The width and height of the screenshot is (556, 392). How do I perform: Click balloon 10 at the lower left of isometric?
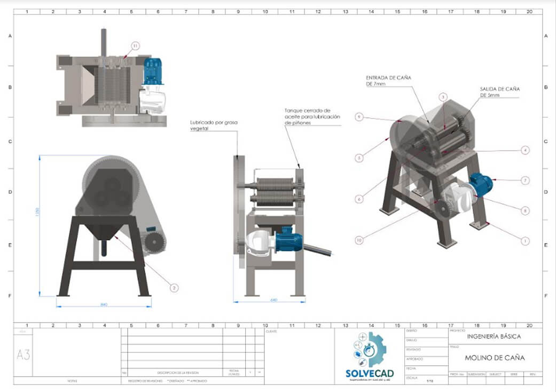(x=359, y=240)
